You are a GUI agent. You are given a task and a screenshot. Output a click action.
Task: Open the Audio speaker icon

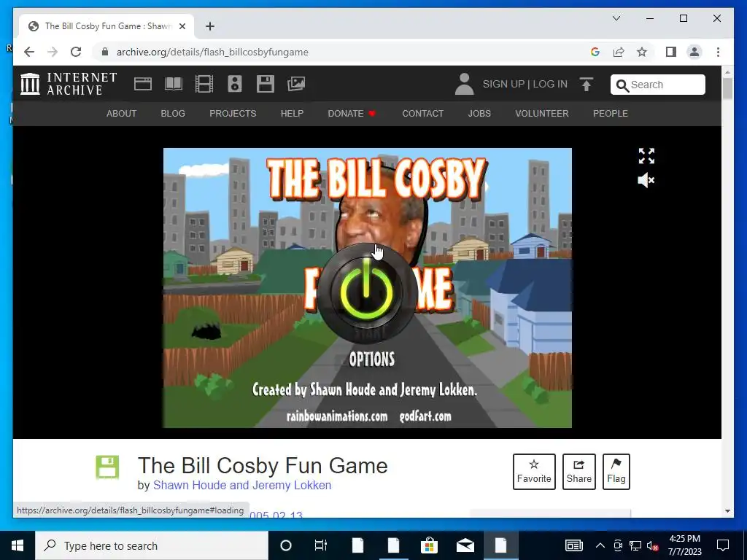(x=235, y=84)
